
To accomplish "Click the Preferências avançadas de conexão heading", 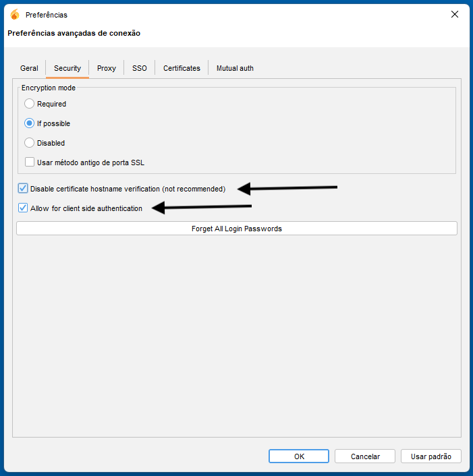I will (x=74, y=33).
